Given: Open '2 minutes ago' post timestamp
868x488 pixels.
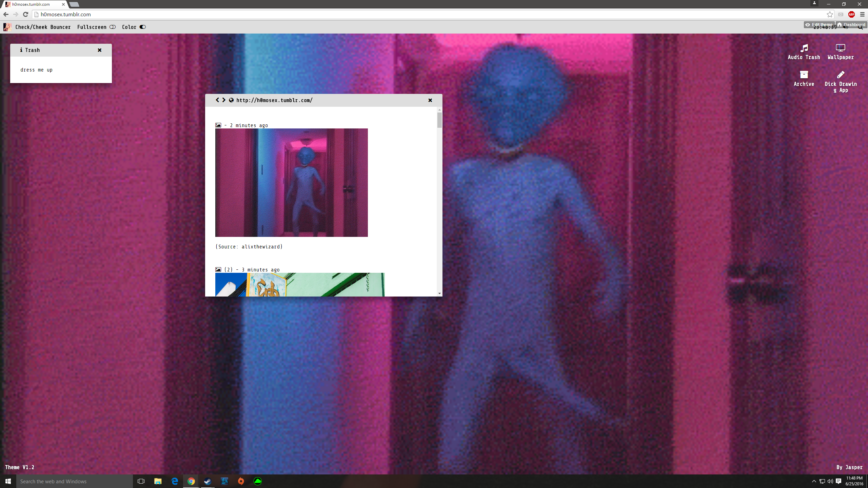Looking at the screenshot, I should [249, 125].
